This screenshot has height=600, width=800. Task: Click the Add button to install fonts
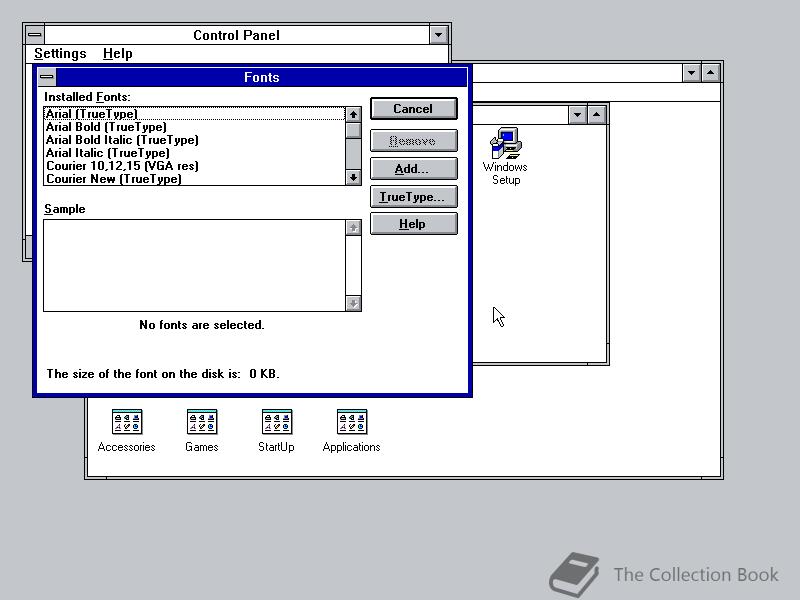413,168
